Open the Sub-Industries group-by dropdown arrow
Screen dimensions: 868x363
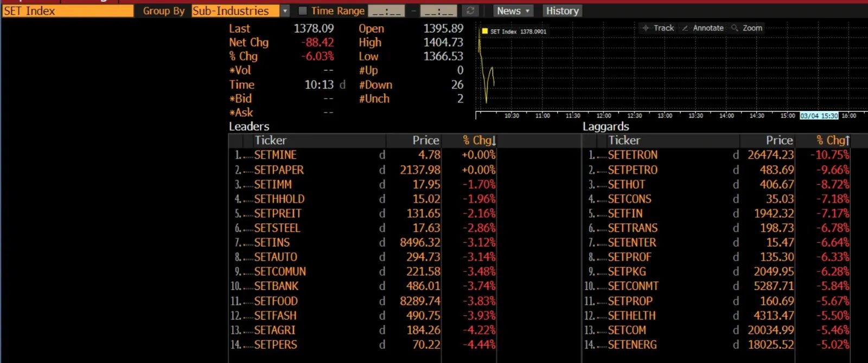click(x=285, y=11)
